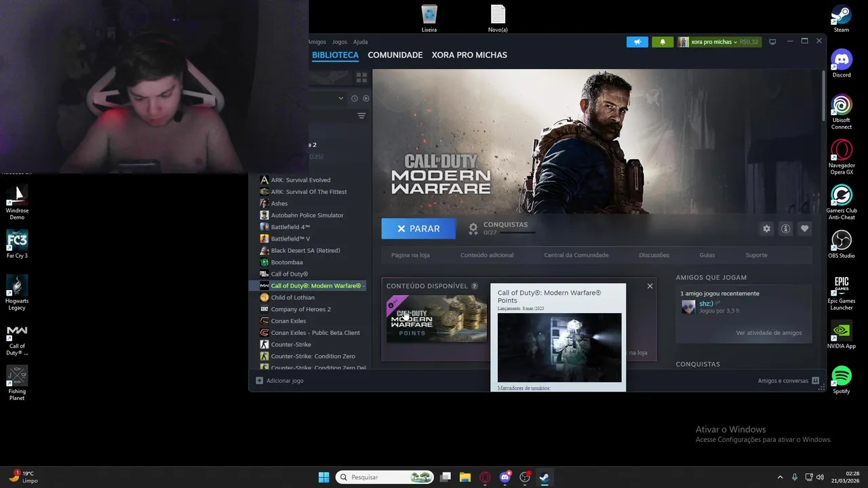Show hidden tray icons chevron
Screen dimensions: 868x488
(780, 477)
